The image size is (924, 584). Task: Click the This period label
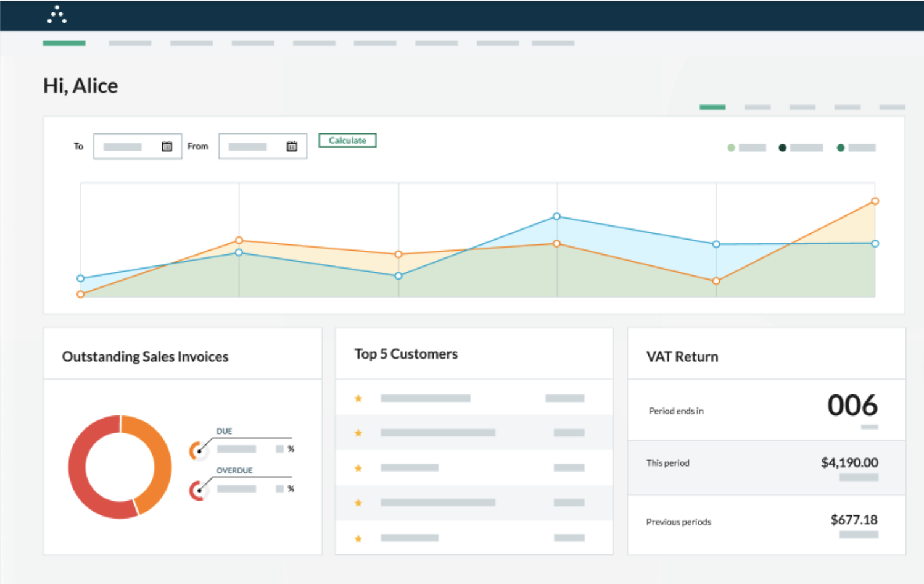tap(667, 463)
